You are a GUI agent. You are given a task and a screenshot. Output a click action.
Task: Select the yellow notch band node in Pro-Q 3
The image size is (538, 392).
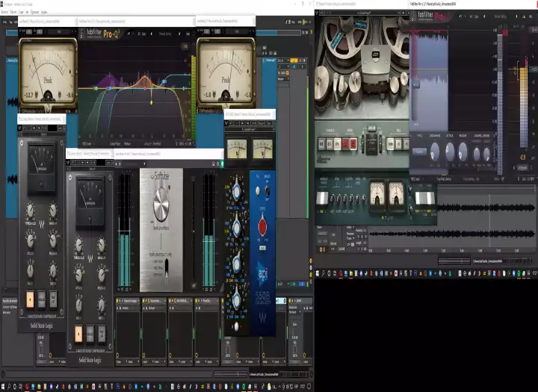151,102
